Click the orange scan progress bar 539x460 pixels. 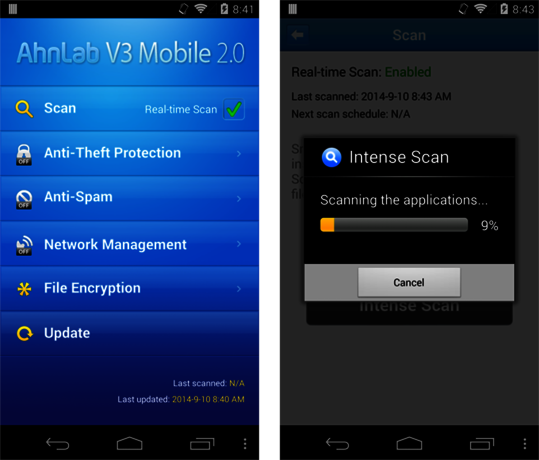[x=394, y=225]
